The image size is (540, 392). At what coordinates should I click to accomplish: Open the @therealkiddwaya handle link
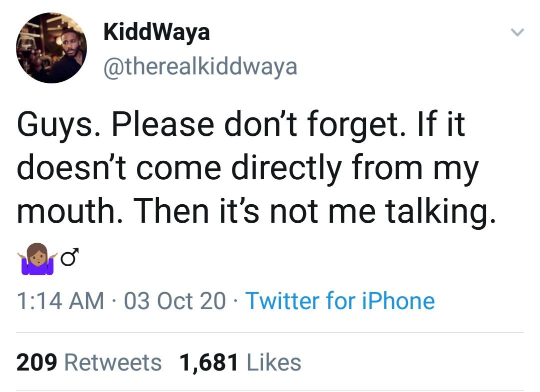(x=200, y=66)
